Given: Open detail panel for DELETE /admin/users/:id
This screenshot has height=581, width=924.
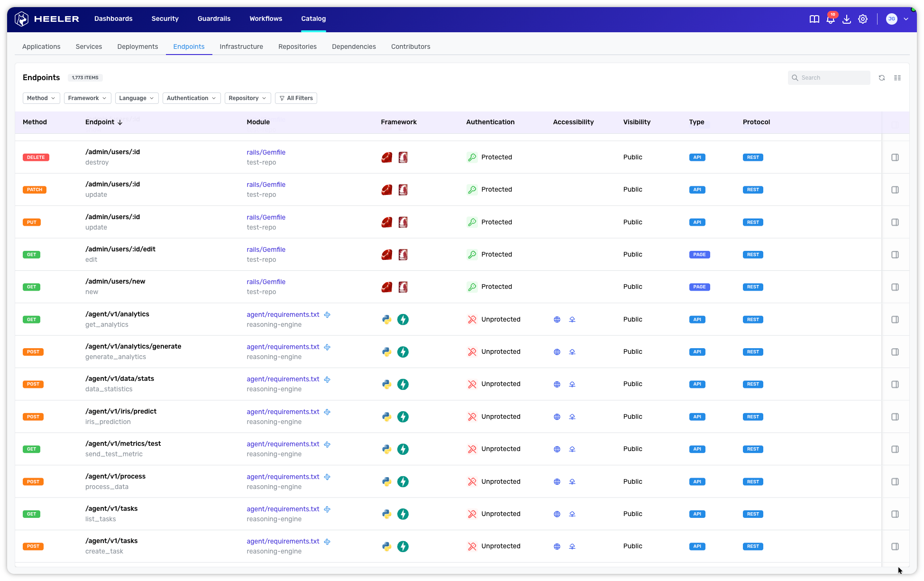Looking at the screenshot, I should [x=895, y=157].
